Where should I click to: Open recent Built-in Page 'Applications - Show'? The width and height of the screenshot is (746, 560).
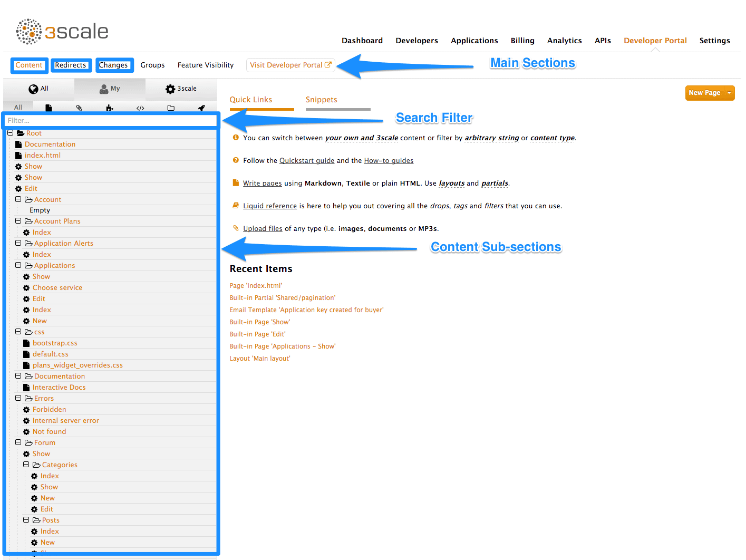[x=283, y=346]
